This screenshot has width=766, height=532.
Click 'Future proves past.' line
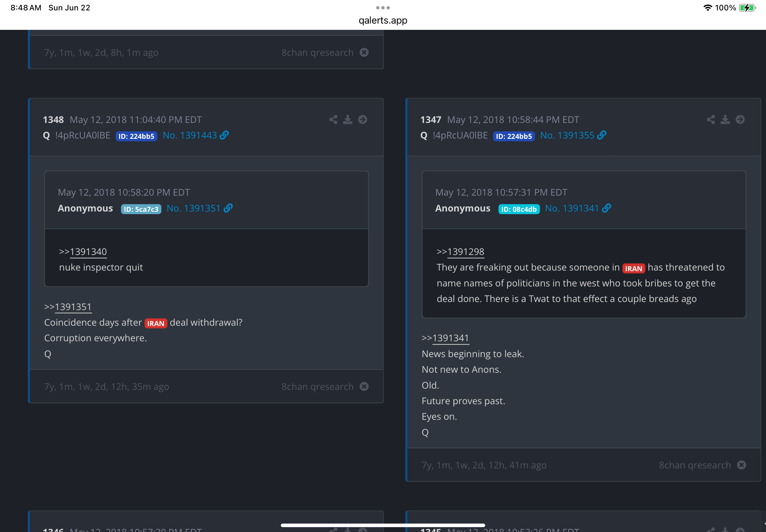pos(463,401)
